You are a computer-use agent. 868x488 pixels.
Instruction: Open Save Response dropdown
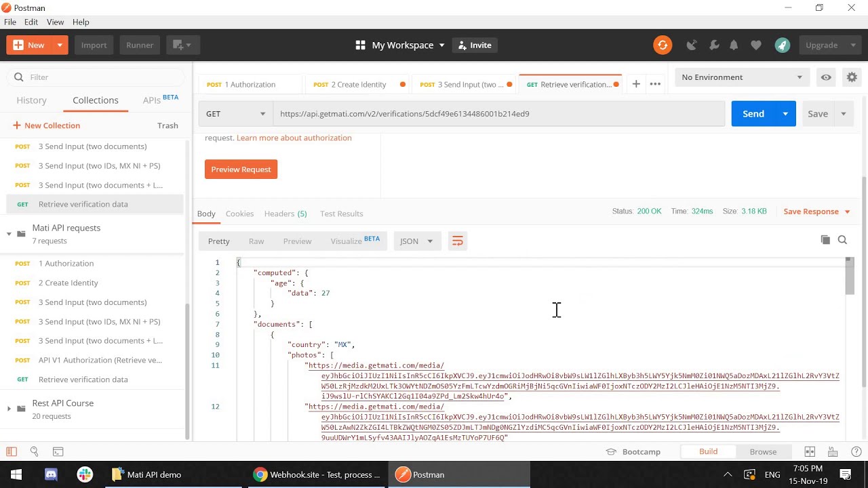coord(816,211)
